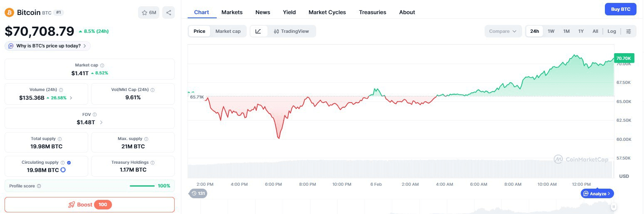
Task: Click Market cap info icon
Action: (102, 66)
